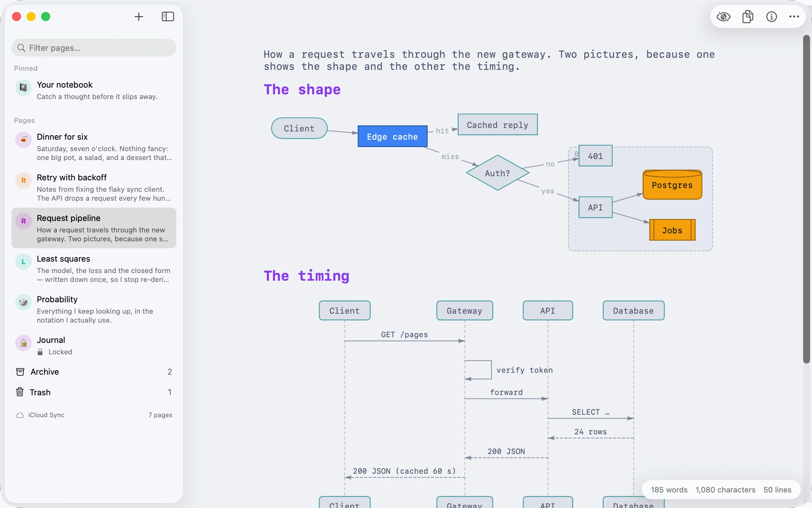This screenshot has height=508, width=812.
Task: Click The timing heading
Action: point(306,276)
